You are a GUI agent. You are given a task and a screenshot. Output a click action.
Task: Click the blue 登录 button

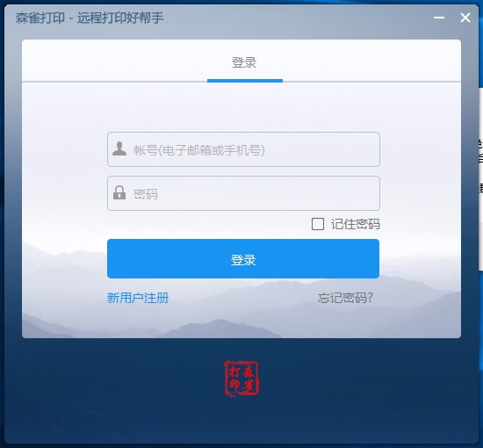click(x=243, y=259)
